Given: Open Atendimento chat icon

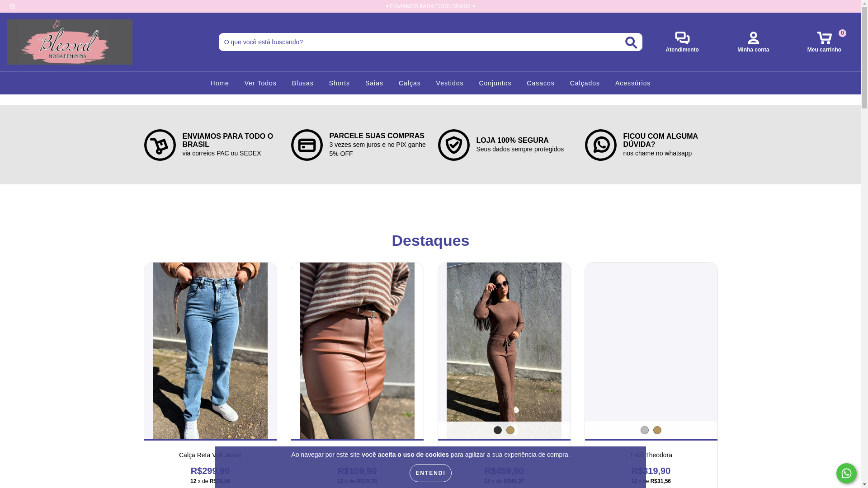Looking at the screenshot, I should point(682,38).
